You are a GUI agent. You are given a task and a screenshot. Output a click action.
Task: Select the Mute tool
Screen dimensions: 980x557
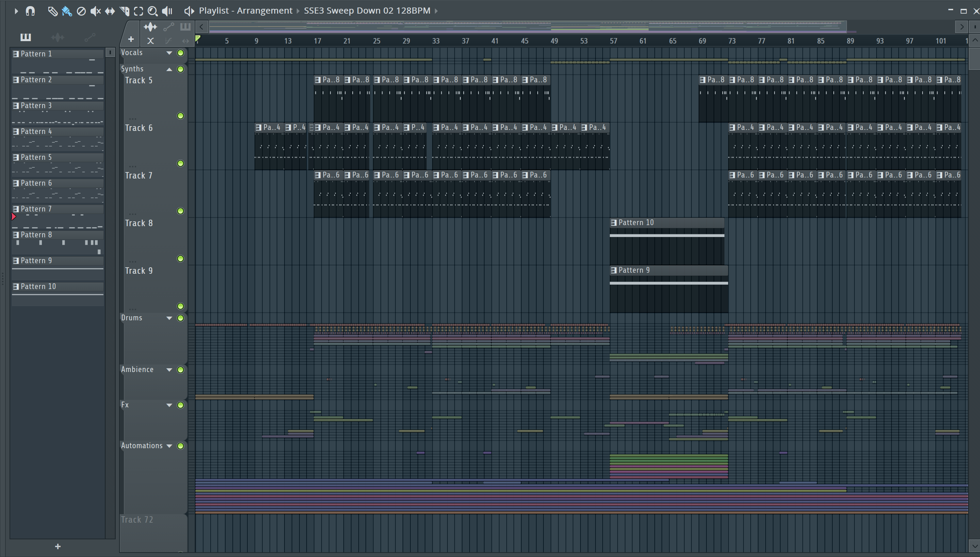click(x=95, y=11)
